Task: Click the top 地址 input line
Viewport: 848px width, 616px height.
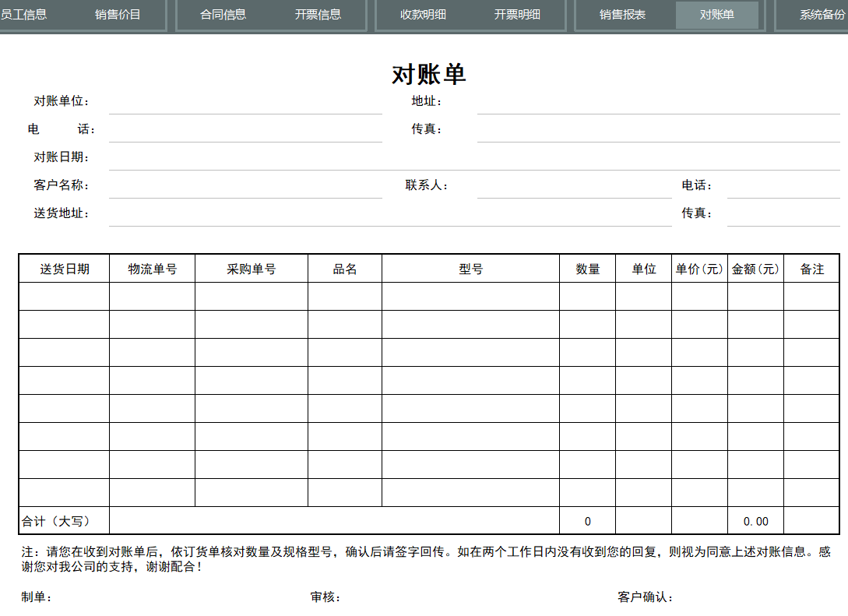Action: coord(658,102)
